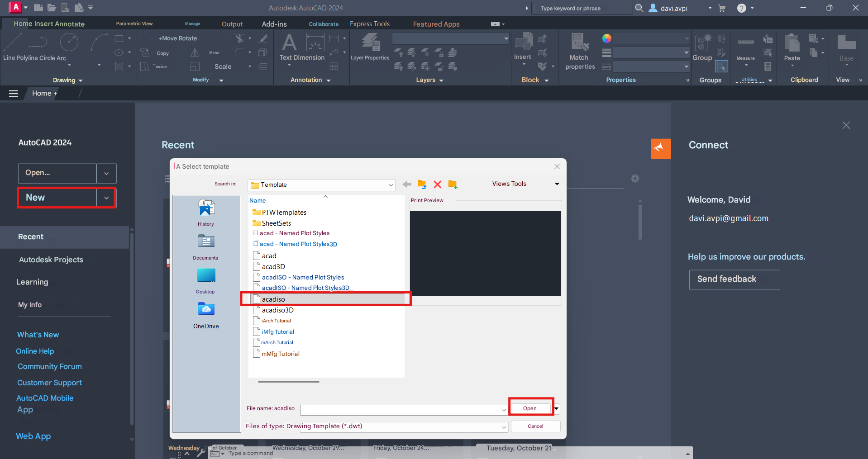Expand the Layers panel flyout
Screen dimensions: 868x459
click(441, 80)
